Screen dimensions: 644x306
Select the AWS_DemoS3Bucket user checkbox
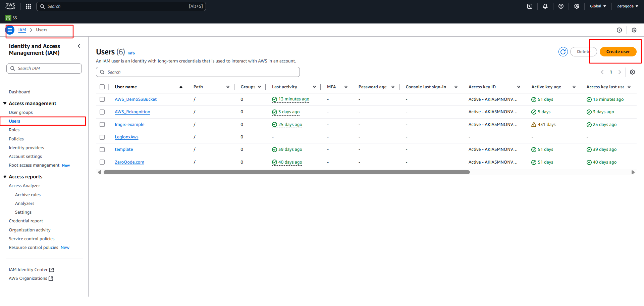[x=102, y=99]
